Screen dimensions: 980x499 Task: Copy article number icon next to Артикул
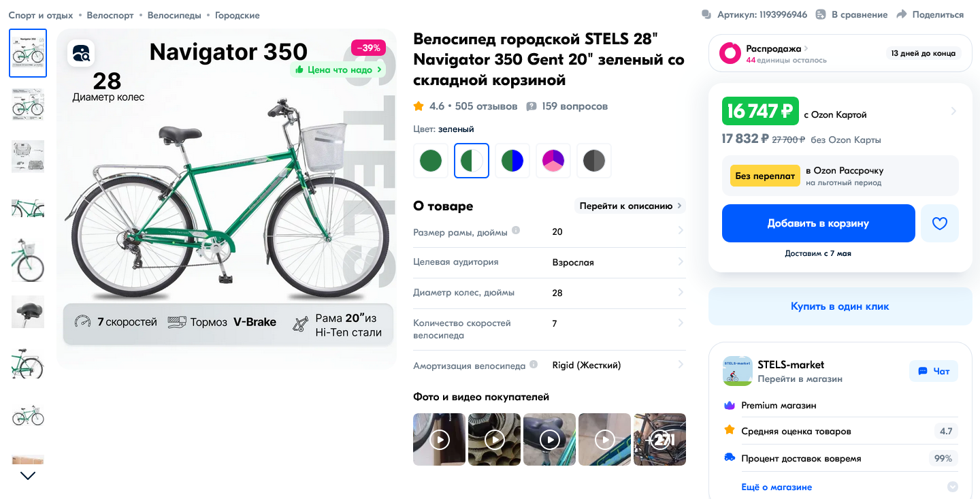(x=706, y=14)
